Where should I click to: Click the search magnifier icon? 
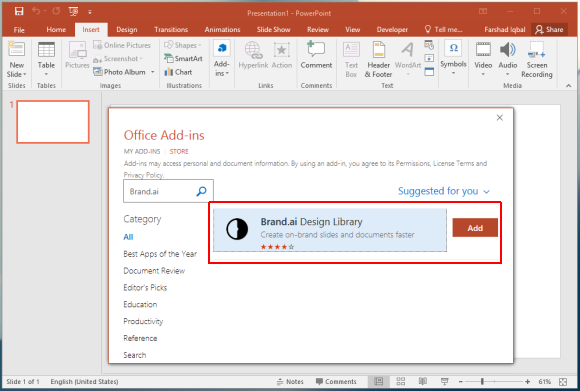[202, 191]
